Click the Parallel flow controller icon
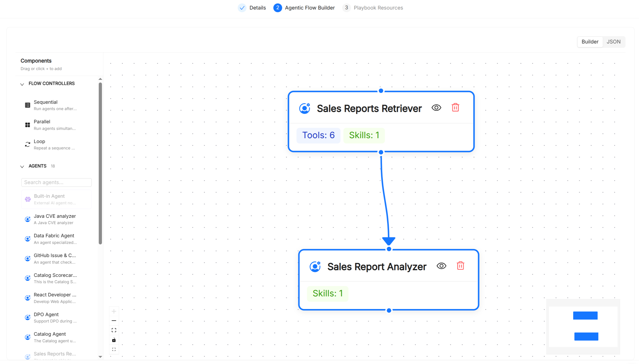The image size is (639, 364). click(x=28, y=125)
